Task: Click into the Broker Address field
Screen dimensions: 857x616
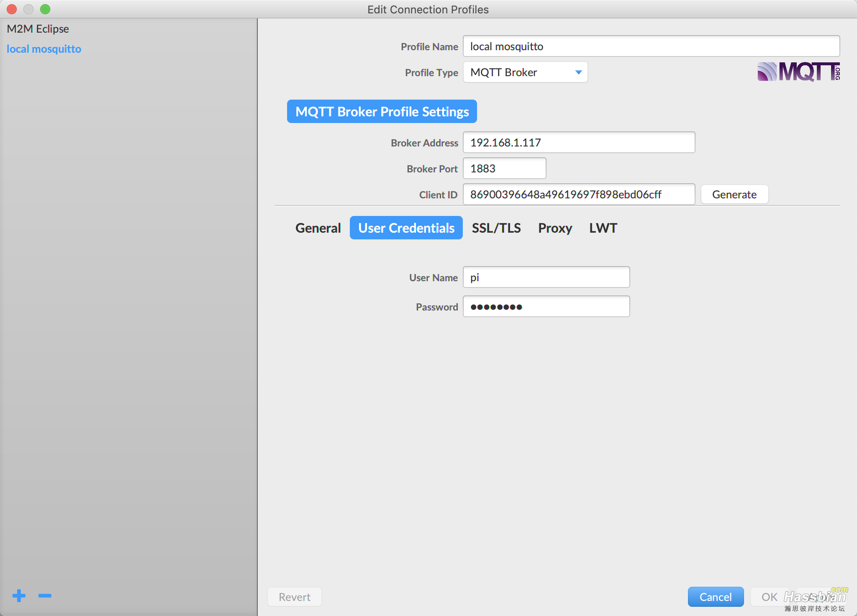Action: pyautogui.click(x=579, y=143)
